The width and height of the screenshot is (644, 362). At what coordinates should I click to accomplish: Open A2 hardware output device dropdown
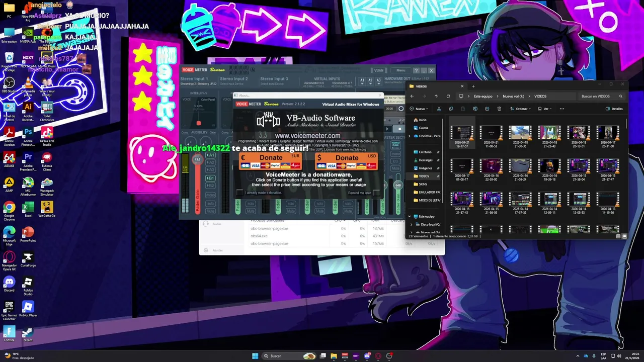pyautogui.click(x=370, y=81)
